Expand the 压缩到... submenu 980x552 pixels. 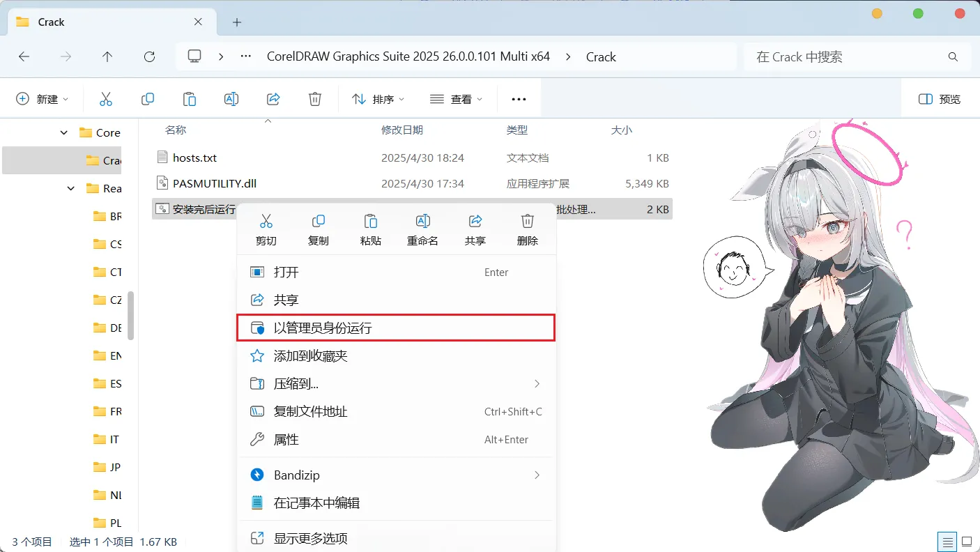coord(537,384)
